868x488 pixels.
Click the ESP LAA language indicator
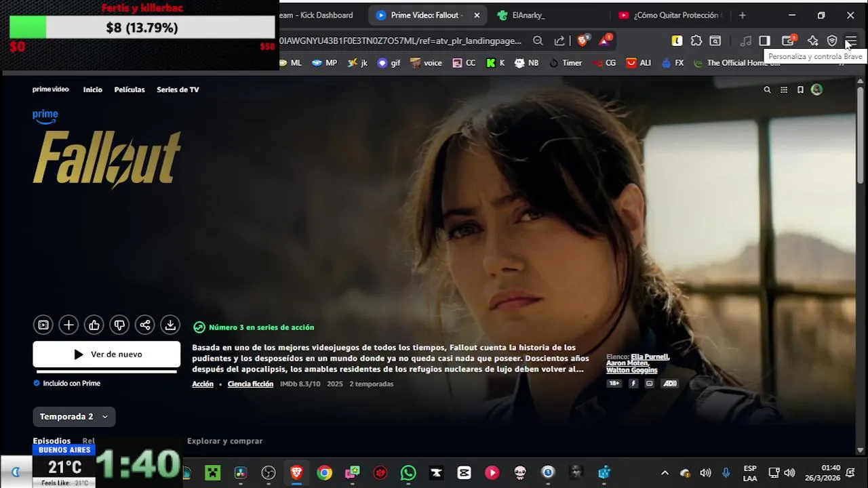point(750,473)
